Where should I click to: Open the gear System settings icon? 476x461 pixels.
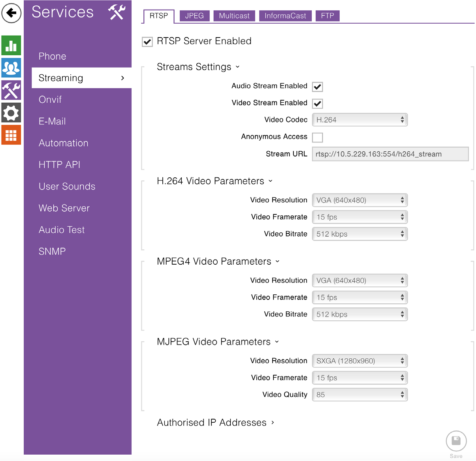tap(11, 113)
